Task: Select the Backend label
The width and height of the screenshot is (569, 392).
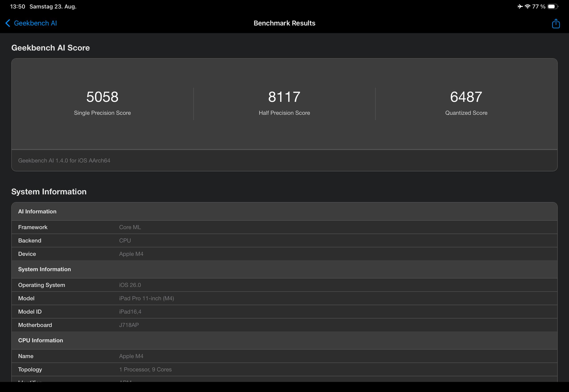Action: pos(30,240)
